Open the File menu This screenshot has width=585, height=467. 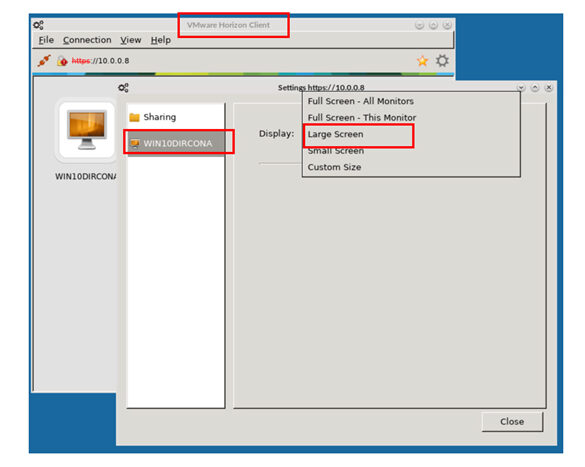point(46,40)
